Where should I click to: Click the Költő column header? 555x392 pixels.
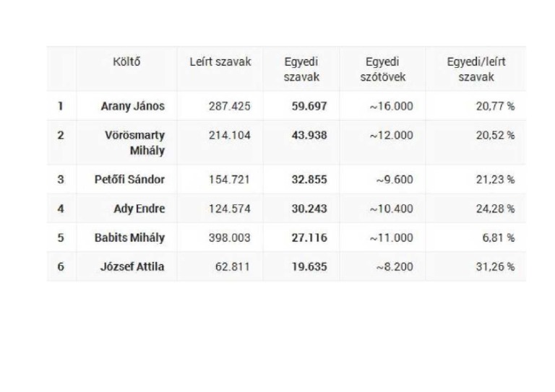coord(126,62)
